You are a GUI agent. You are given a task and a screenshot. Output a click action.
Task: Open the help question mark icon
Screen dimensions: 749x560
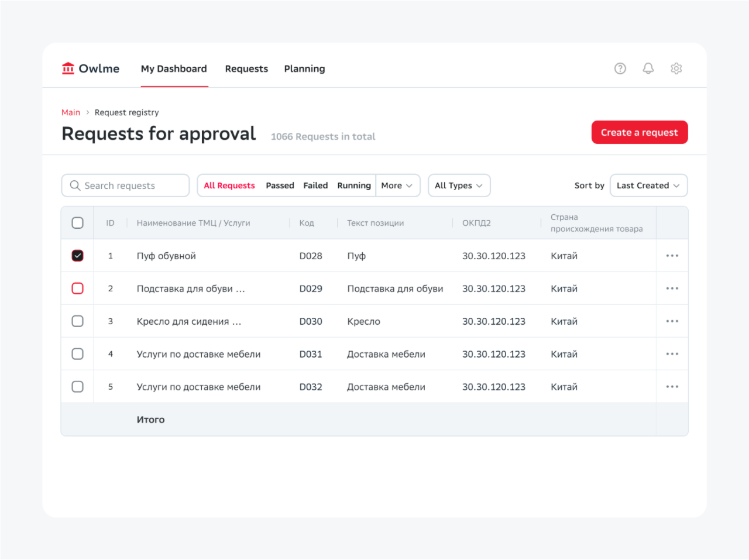click(620, 68)
